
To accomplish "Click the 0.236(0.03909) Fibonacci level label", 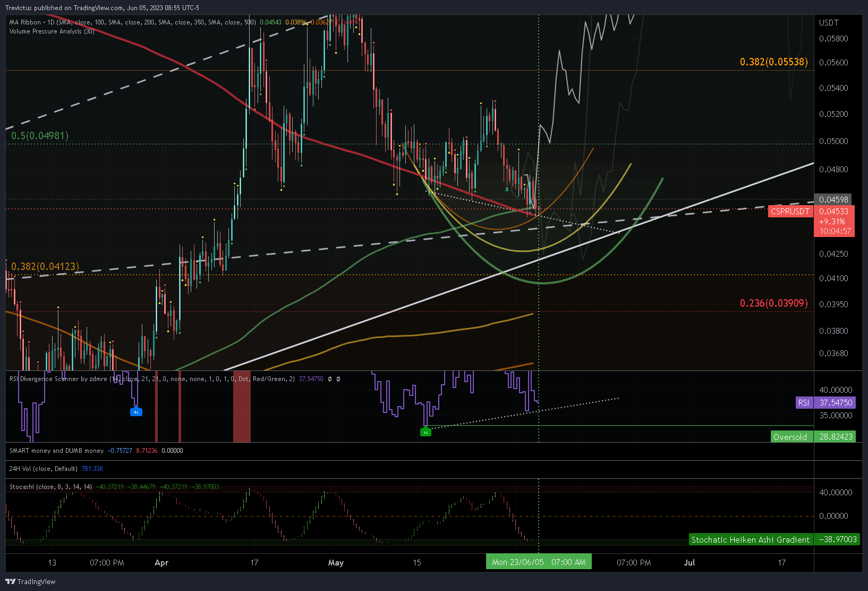I will click(773, 303).
